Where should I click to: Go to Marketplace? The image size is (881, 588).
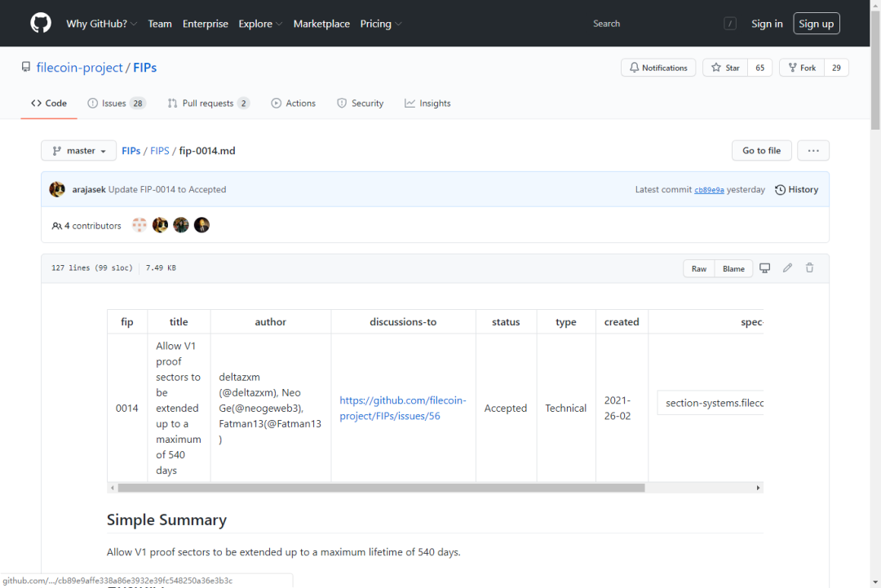(x=321, y=24)
